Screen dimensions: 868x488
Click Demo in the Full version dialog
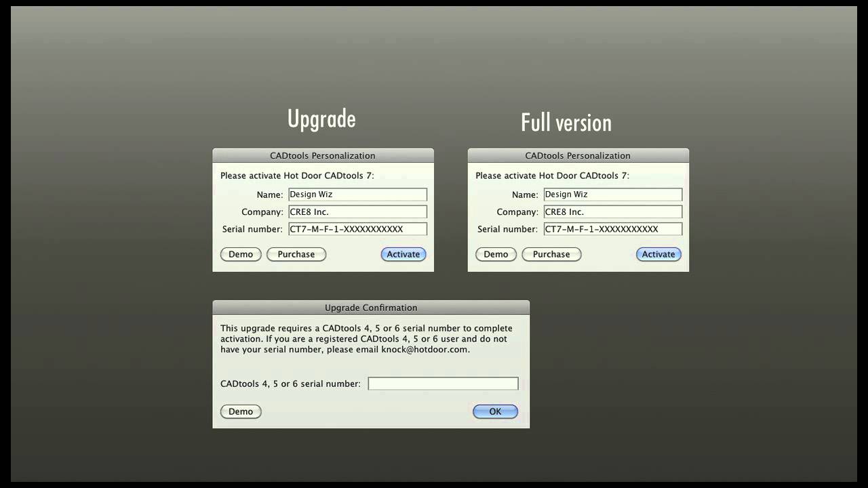click(x=496, y=254)
